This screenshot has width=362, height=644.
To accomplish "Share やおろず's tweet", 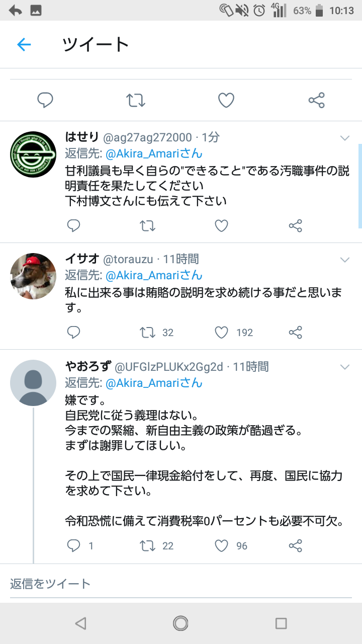I will point(296,546).
